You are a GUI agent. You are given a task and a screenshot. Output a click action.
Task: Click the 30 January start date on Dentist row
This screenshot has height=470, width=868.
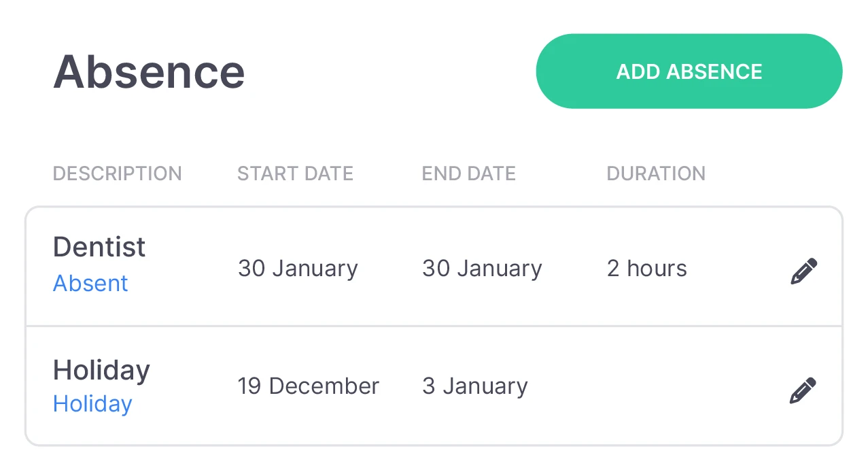point(298,268)
